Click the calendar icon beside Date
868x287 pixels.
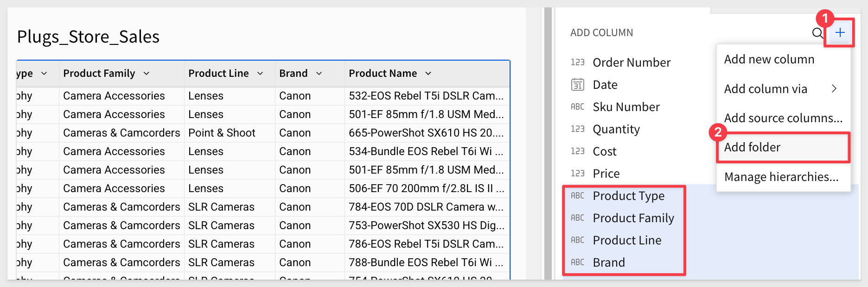[578, 85]
